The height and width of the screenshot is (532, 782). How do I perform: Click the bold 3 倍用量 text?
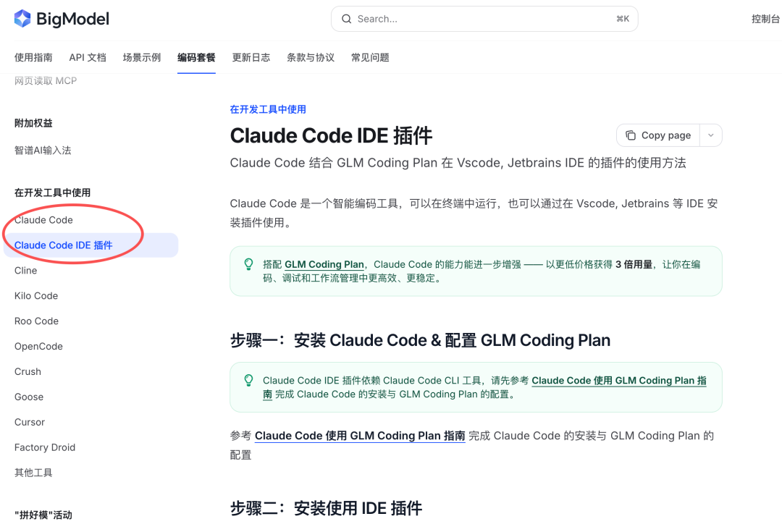(634, 264)
